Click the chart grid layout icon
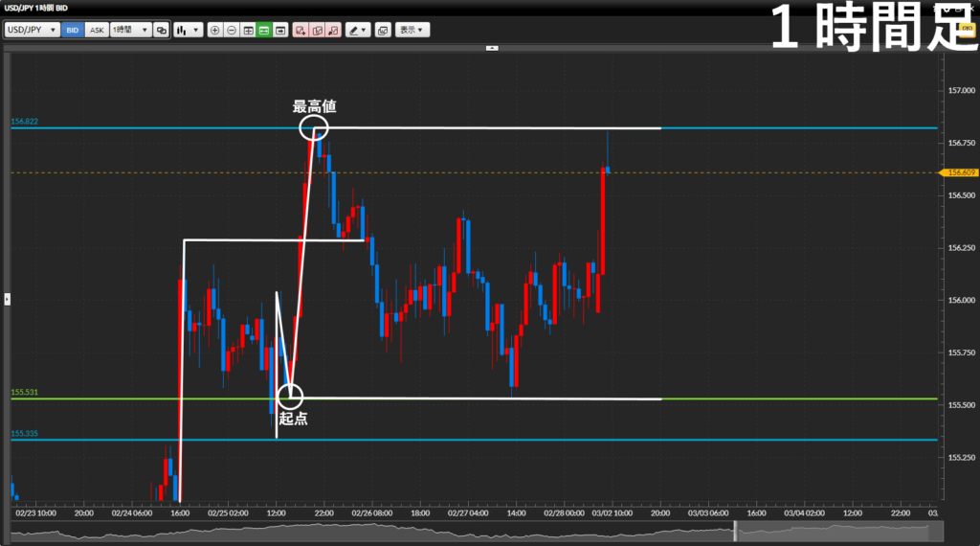The image size is (980, 546). tap(248, 30)
